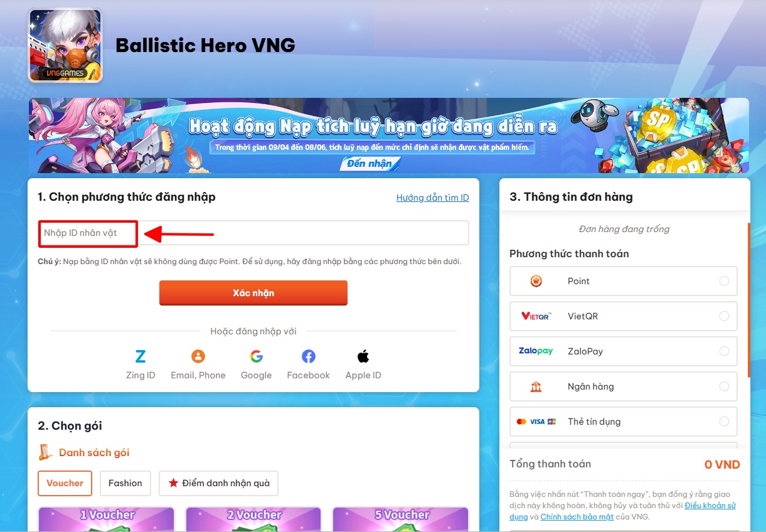Image resolution: width=766 pixels, height=532 pixels.
Task: Choose Email, Phone login icon
Action: point(198,357)
